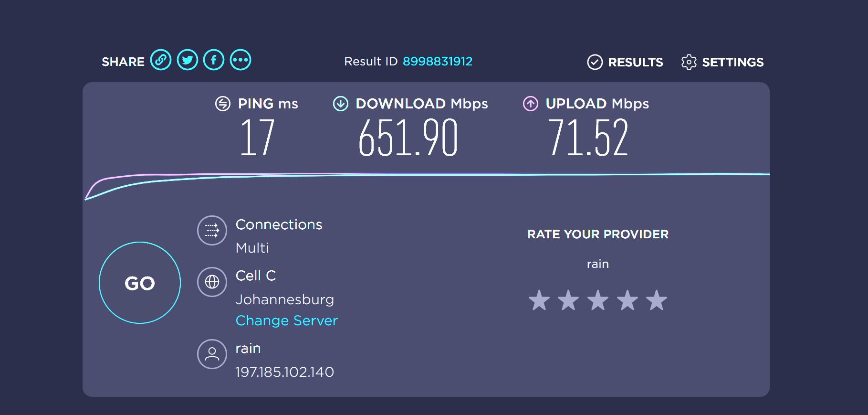
Task: Click the rain provider user icon
Action: point(212,354)
